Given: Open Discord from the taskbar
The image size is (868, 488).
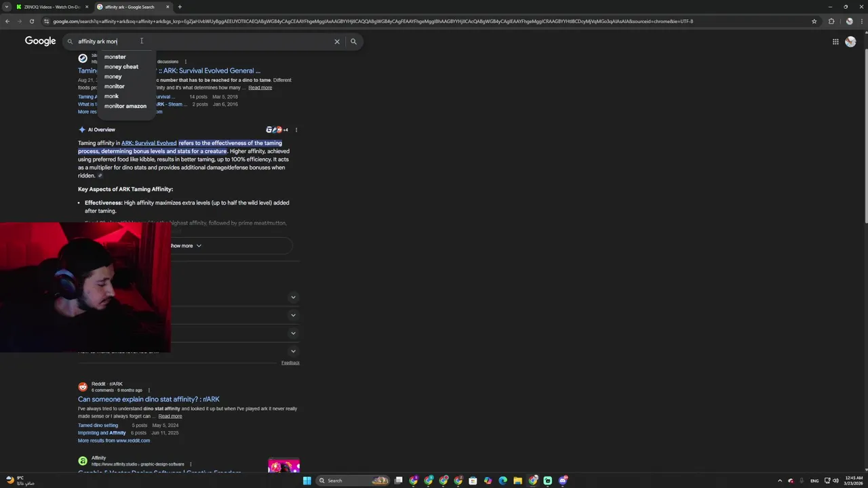Looking at the screenshot, I should tap(563, 481).
